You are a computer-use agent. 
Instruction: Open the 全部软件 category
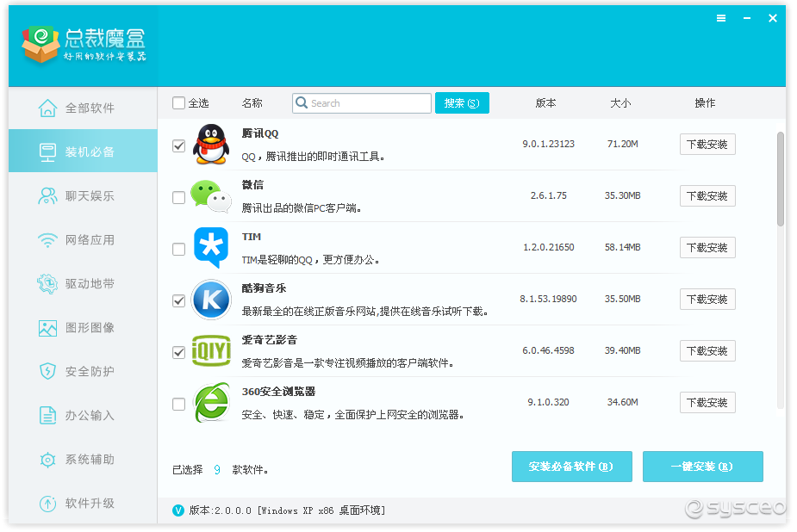pyautogui.click(x=83, y=108)
